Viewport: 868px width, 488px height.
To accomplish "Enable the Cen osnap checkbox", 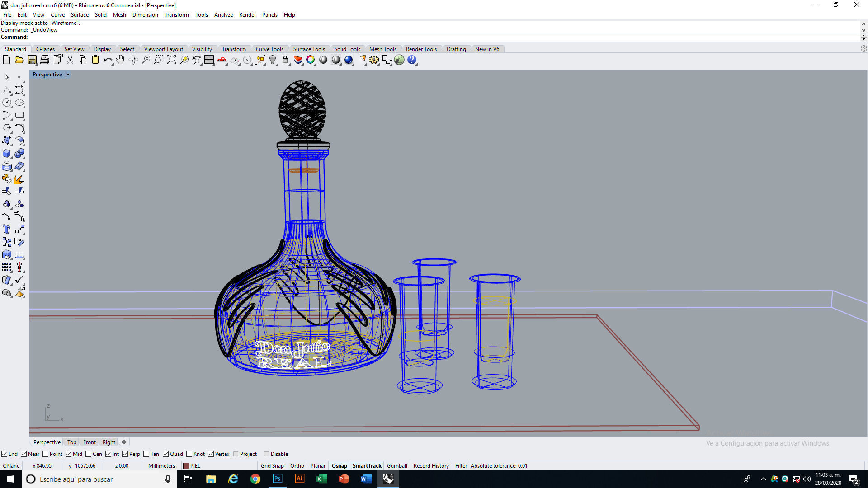I will click(88, 454).
